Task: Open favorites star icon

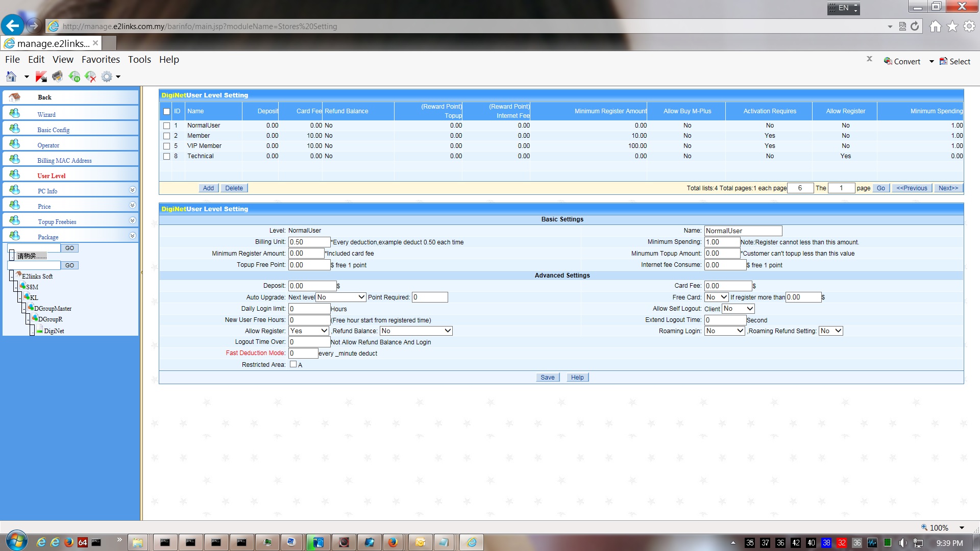Action: [952, 26]
